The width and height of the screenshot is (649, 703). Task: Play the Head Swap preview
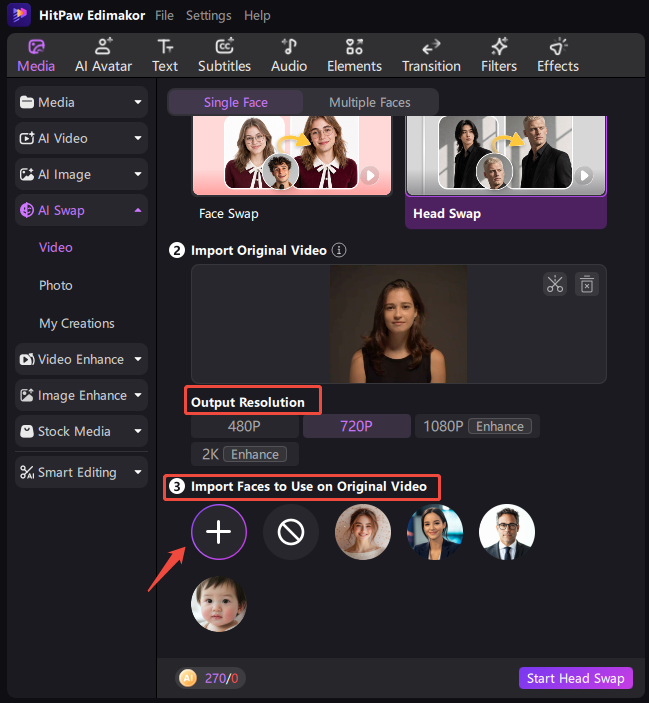pos(584,175)
